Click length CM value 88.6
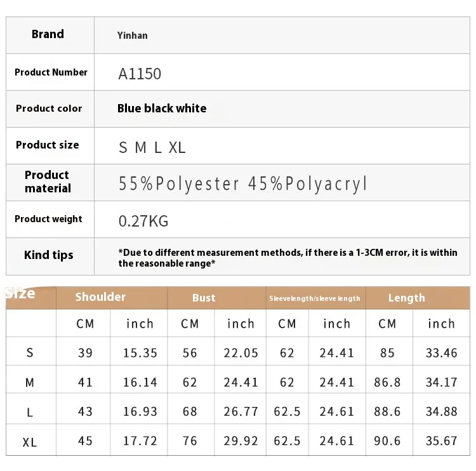The height and width of the screenshot is (471, 476). coord(387,412)
